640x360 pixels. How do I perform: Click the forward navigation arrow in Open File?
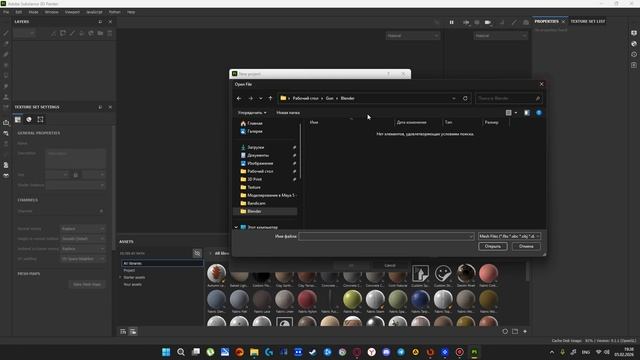[x=251, y=98]
